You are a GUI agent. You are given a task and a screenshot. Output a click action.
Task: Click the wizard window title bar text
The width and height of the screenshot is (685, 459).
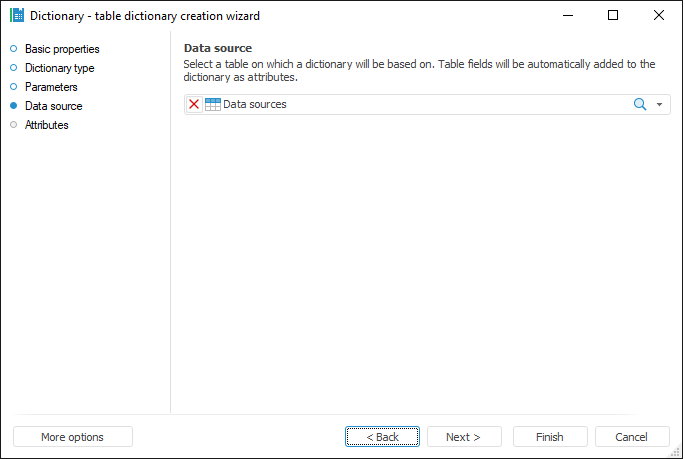145,16
